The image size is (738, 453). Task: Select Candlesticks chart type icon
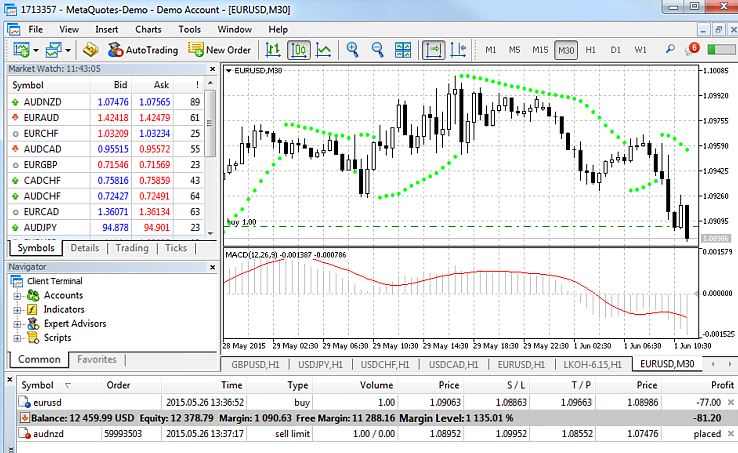(x=298, y=49)
